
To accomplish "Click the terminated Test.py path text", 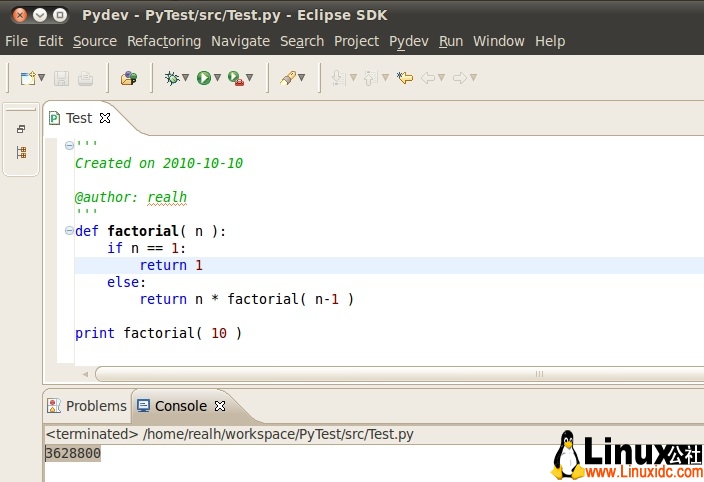I will [229, 434].
